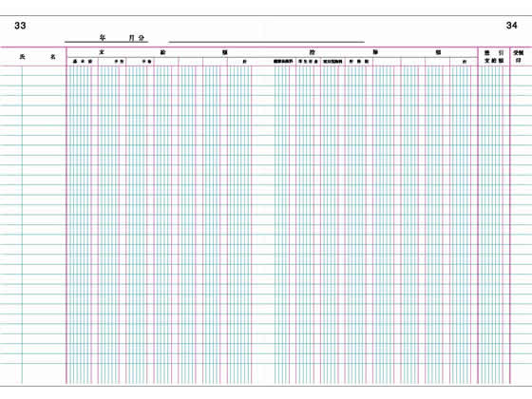
Task: Click the first row's 基本給 amount cell
Action: [x=83, y=71]
